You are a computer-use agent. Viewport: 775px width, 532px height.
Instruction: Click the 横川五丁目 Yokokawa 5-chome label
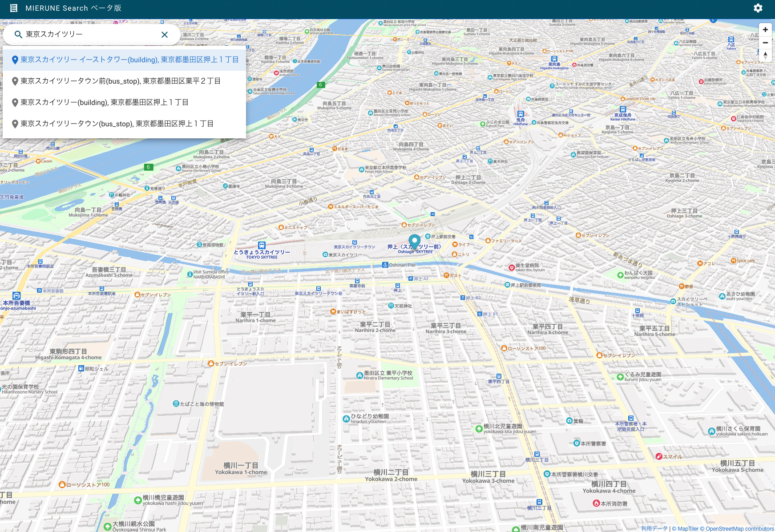point(738,466)
